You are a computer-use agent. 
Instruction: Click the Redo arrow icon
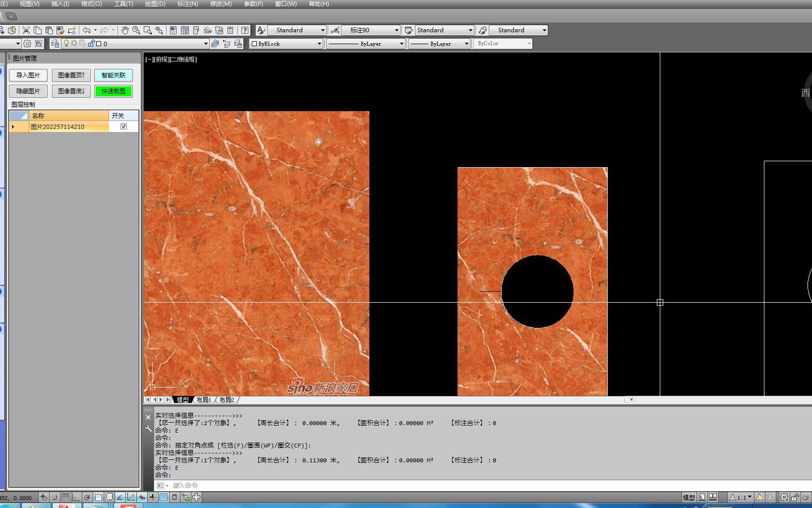tap(104, 30)
